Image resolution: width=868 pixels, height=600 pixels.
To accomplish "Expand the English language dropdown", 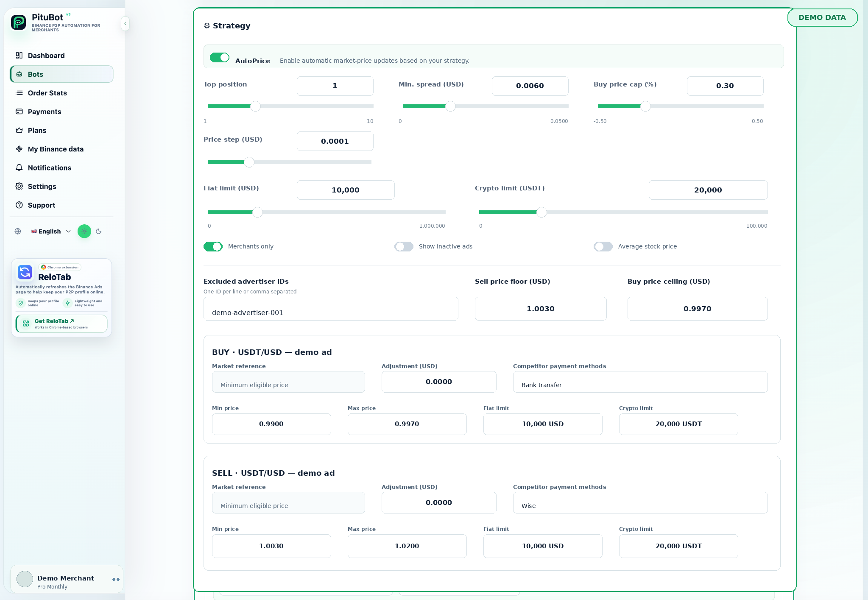I will tap(51, 231).
